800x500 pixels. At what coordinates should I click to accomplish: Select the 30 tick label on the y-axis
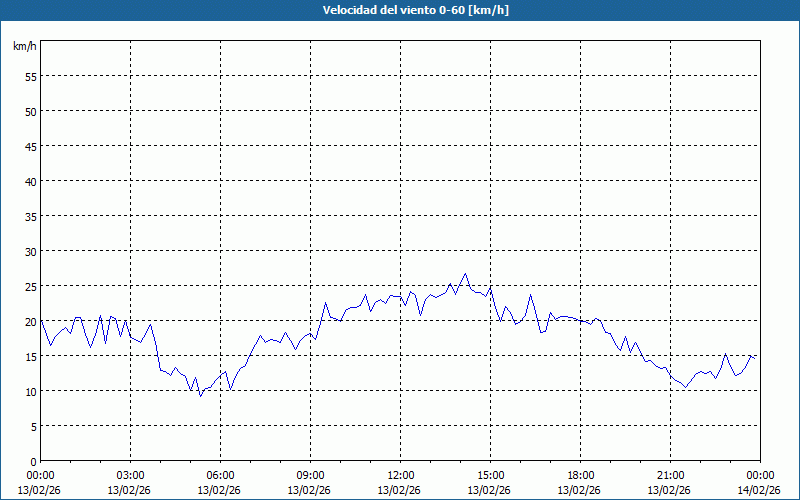[30, 251]
